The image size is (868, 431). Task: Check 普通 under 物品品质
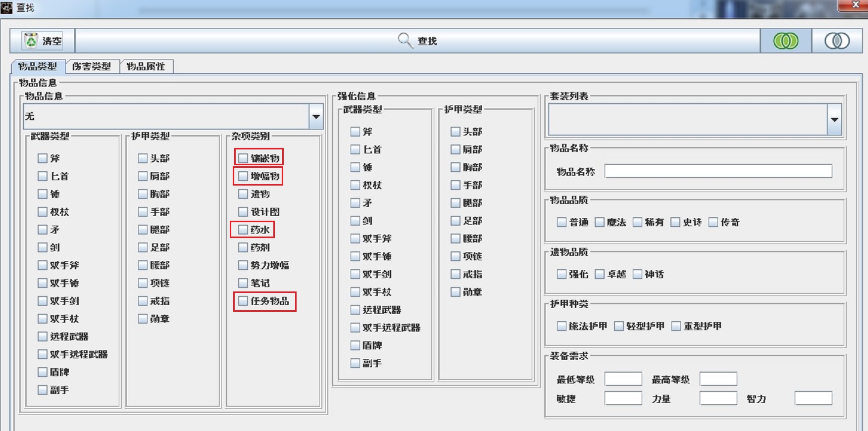[562, 222]
